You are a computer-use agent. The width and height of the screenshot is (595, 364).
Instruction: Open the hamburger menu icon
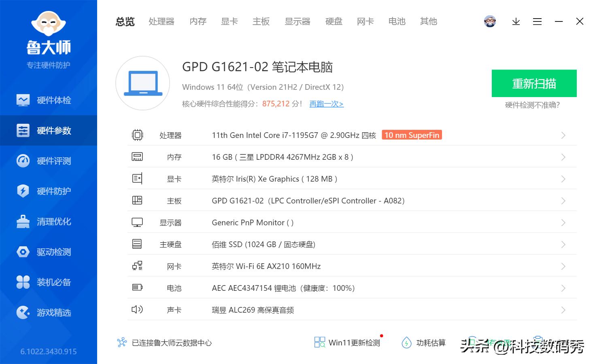pyautogui.click(x=537, y=21)
